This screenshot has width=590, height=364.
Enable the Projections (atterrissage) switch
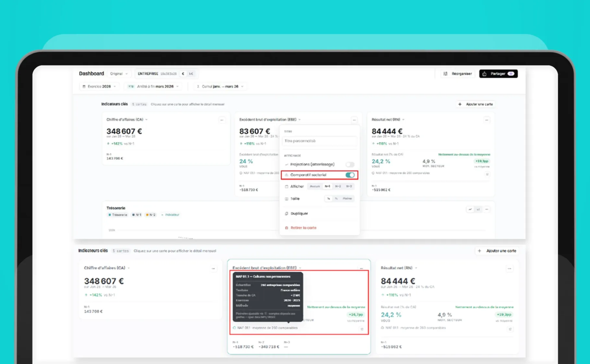click(350, 164)
